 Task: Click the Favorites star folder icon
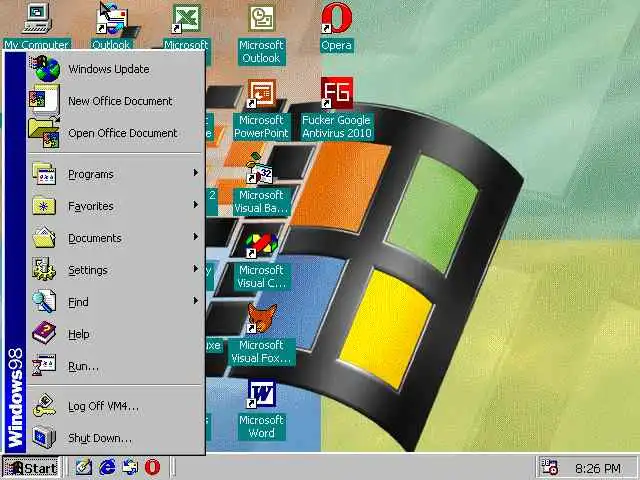(44, 206)
